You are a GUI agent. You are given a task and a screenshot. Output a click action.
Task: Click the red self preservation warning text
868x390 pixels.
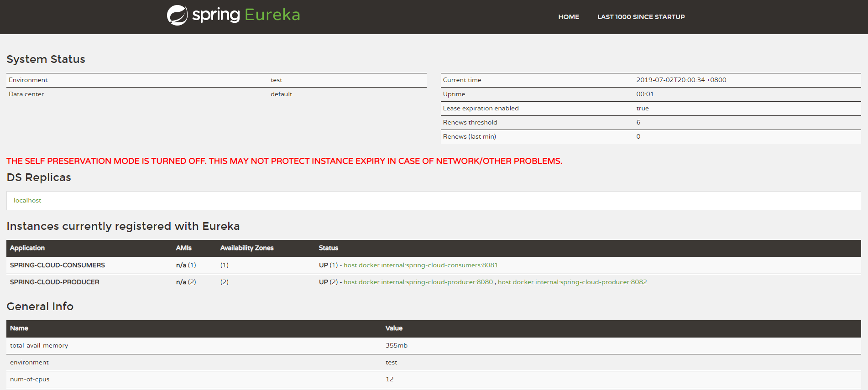pyautogui.click(x=284, y=161)
